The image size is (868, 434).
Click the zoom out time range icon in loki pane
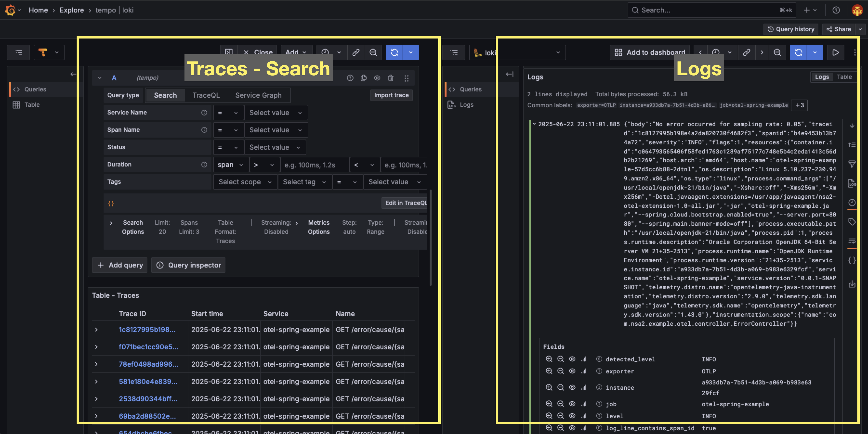(x=777, y=52)
